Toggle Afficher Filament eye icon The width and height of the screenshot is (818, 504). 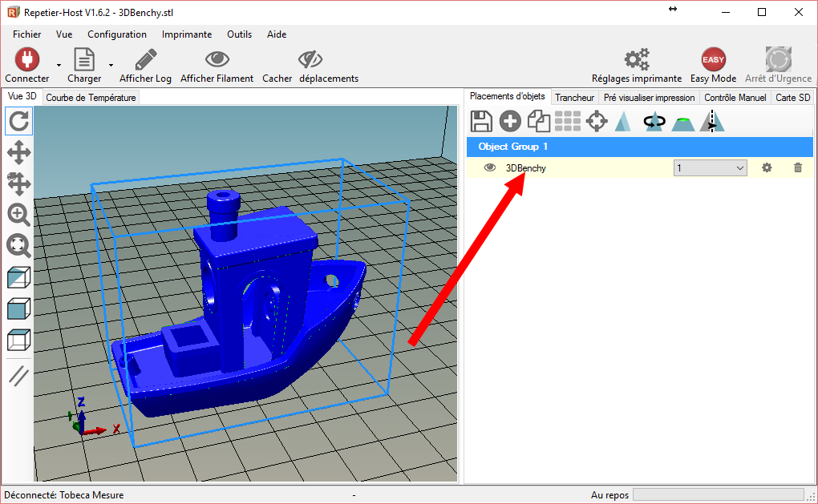[217, 59]
